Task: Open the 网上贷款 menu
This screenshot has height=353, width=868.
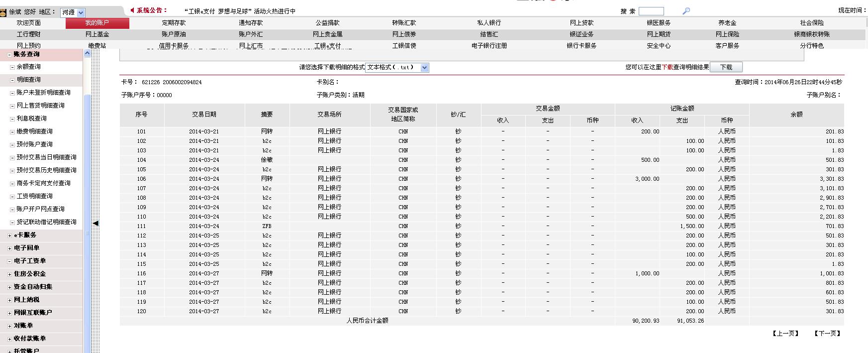Action: click(581, 23)
